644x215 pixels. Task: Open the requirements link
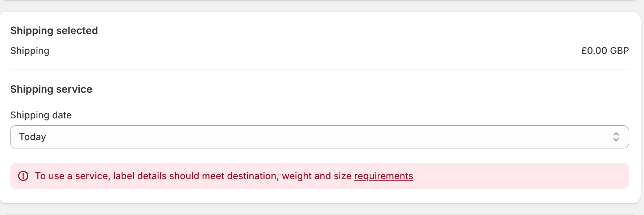click(x=383, y=176)
